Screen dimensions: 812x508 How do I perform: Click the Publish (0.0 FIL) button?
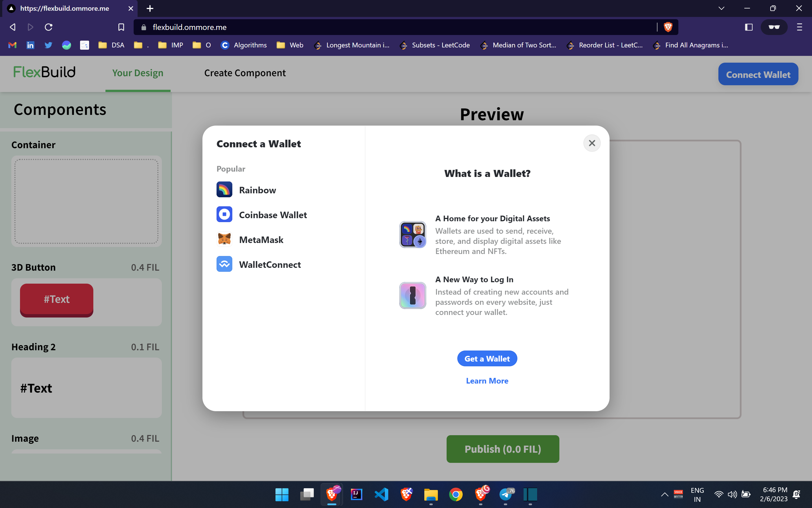503,449
